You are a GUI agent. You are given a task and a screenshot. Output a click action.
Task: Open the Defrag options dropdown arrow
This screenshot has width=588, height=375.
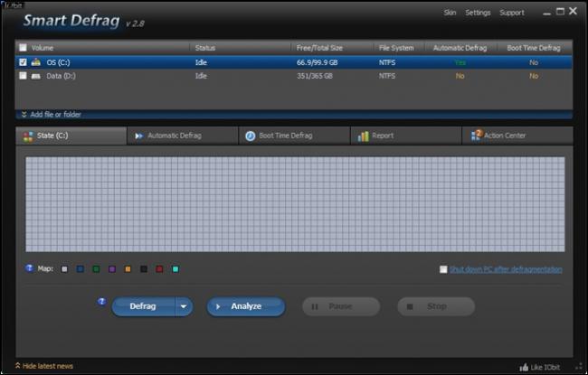(x=184, y=306)
